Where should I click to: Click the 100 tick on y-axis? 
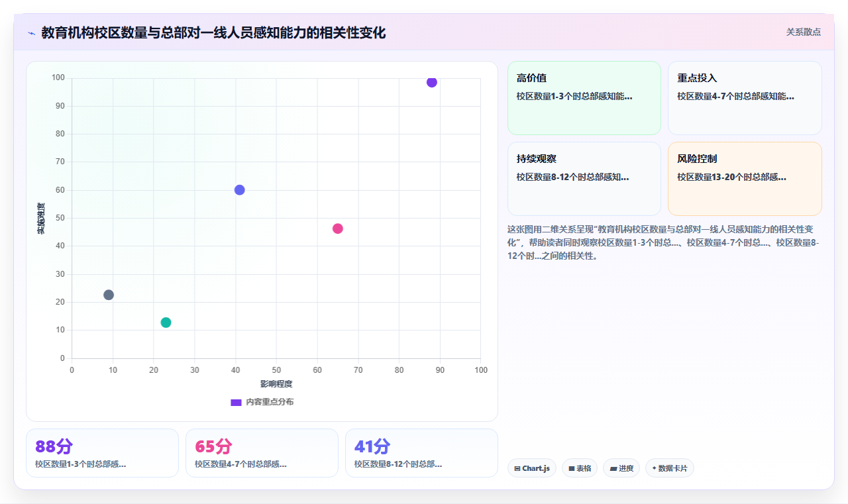(x=58, y=78)
